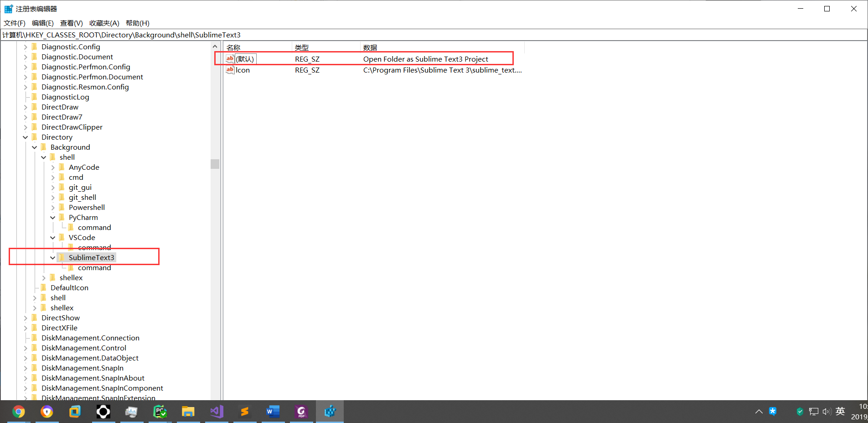Collapse the Background key
The height and width of the screenshot is (423, 868).
tap(35, 147)
